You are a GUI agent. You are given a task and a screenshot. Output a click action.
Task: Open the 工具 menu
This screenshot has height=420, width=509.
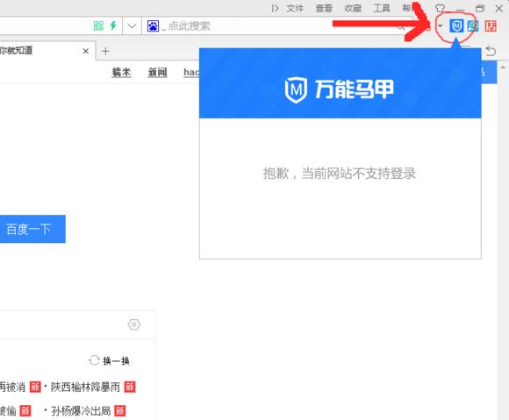[x=382, y=8]
